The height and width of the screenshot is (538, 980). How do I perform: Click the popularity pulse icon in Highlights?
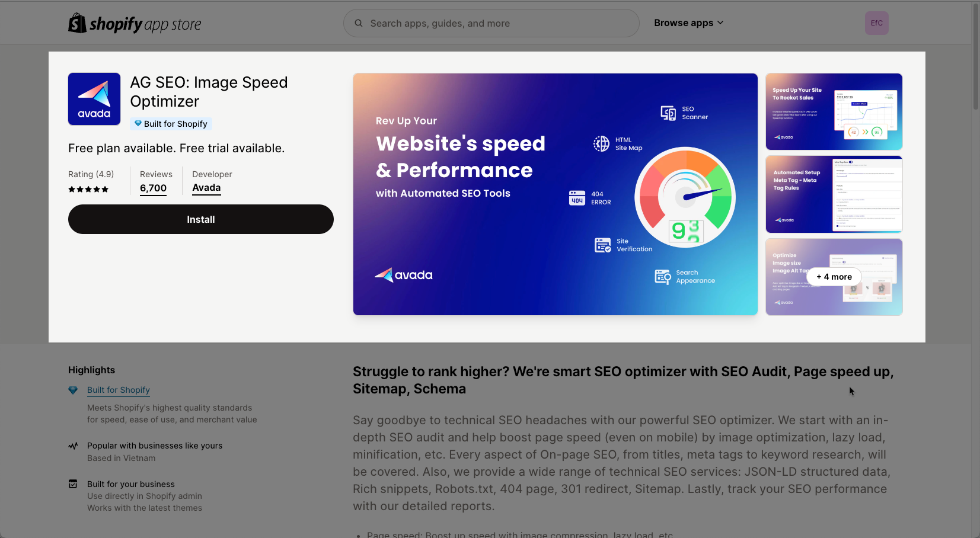(73, 446)
